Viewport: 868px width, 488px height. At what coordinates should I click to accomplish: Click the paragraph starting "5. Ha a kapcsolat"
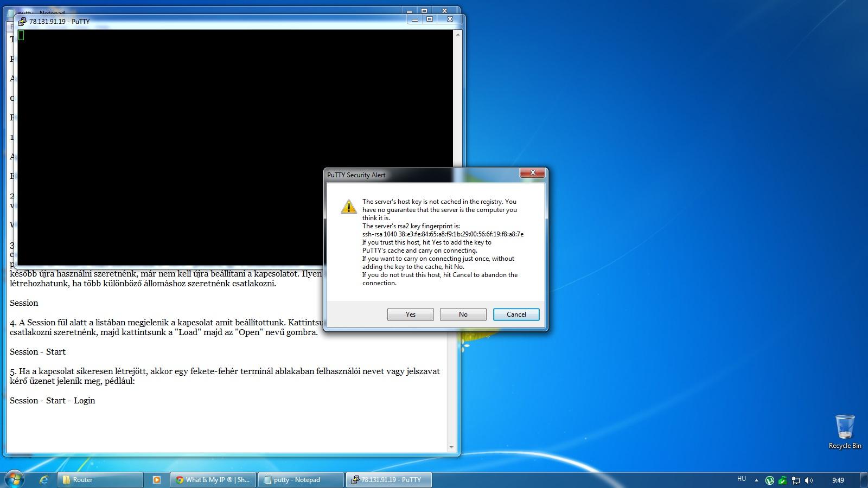coord(225,376)
